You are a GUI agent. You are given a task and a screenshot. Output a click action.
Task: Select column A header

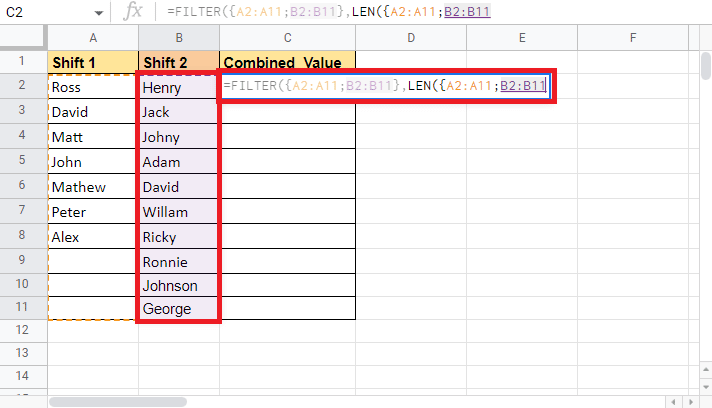point(93,38)
